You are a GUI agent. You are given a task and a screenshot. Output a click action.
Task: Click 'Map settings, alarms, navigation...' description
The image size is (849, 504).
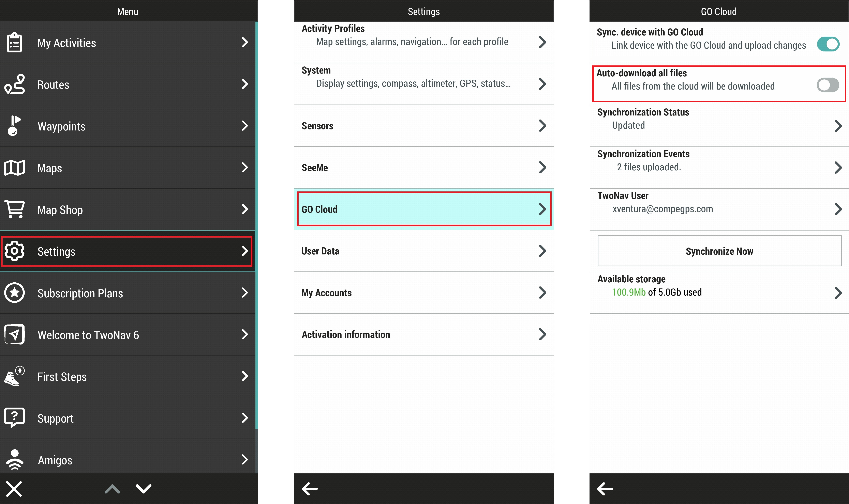[412, 42]
